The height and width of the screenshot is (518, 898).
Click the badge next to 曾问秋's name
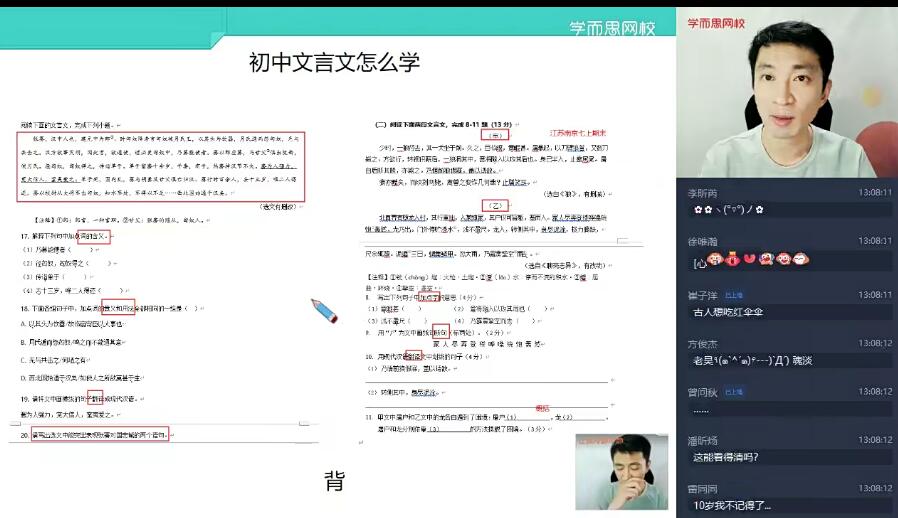pos(734,392)
